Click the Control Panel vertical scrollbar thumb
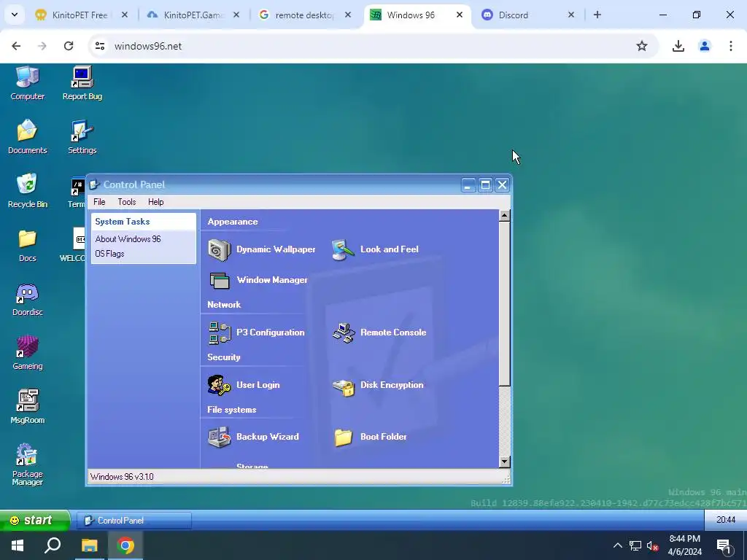The image size is (747, 560). (505, 304)
